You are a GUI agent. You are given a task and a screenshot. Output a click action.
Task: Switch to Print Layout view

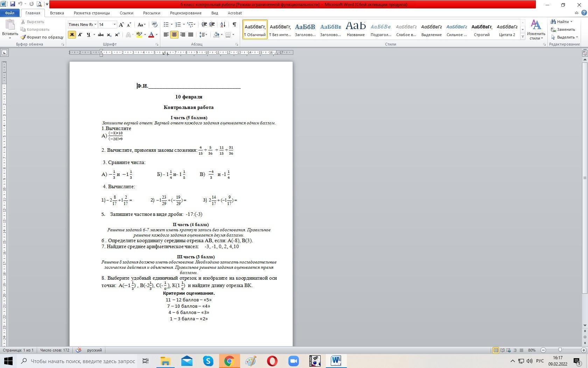click(x=496, y=350)
